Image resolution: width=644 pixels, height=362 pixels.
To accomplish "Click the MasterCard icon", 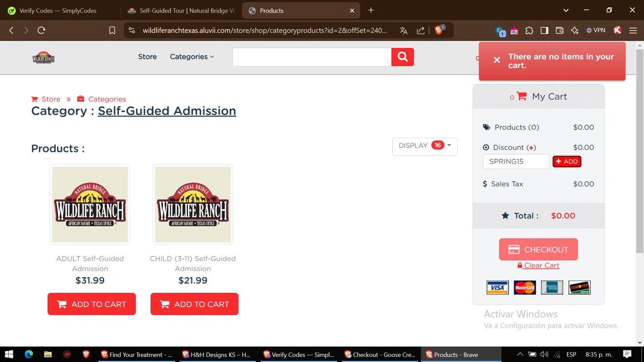I will pyautogui.click(x=525, y=287).
